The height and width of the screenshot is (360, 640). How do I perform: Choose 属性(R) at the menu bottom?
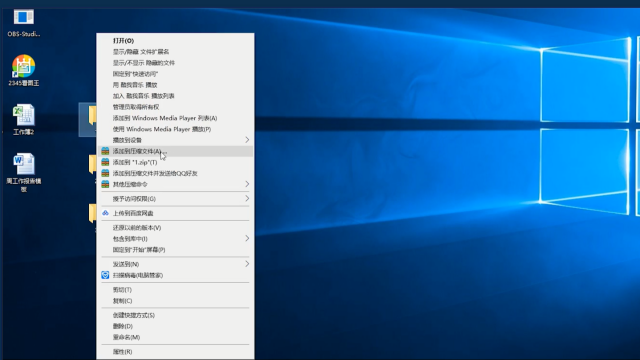point(175,352)
